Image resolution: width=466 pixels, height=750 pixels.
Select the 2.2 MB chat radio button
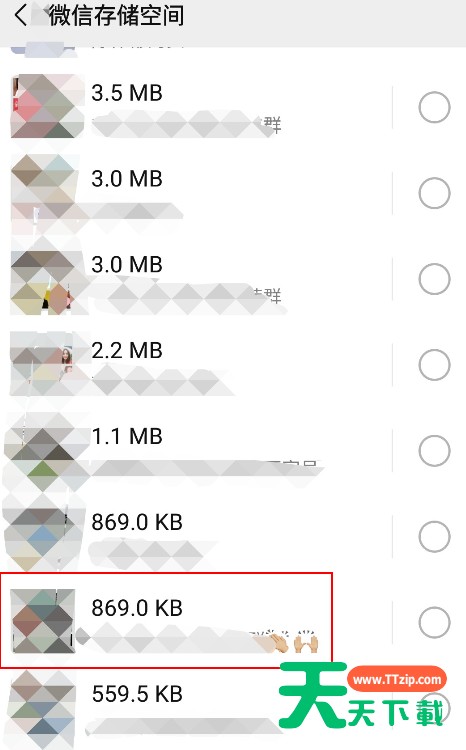point(434,364)
